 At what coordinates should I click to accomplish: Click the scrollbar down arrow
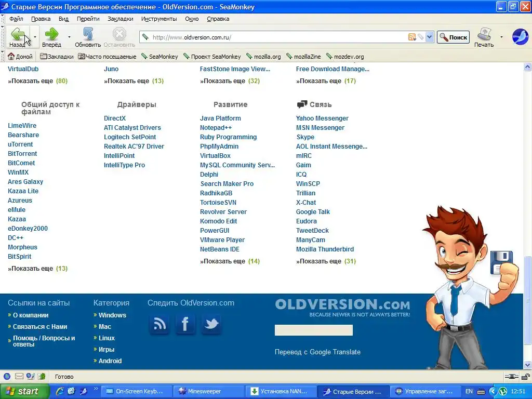(x=527, y=365)
